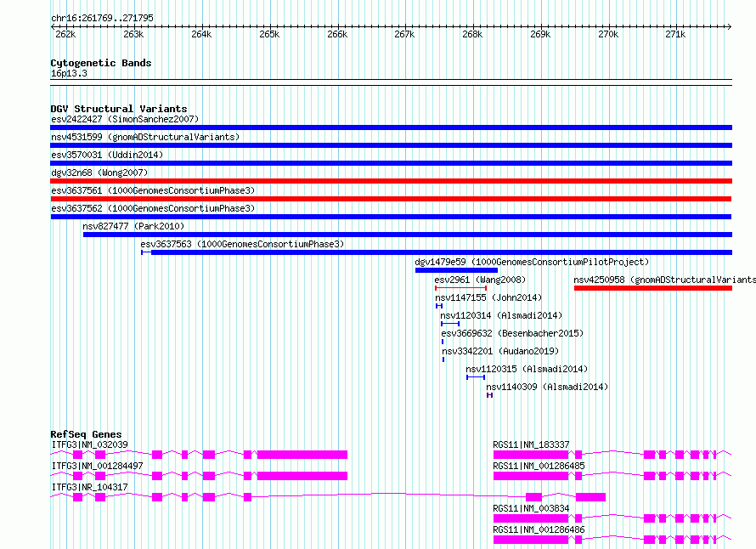Screen dimensions: 756x549
Task: Click the nsv827477 (Park2010) variant label
Action: (x=133, y=226)
